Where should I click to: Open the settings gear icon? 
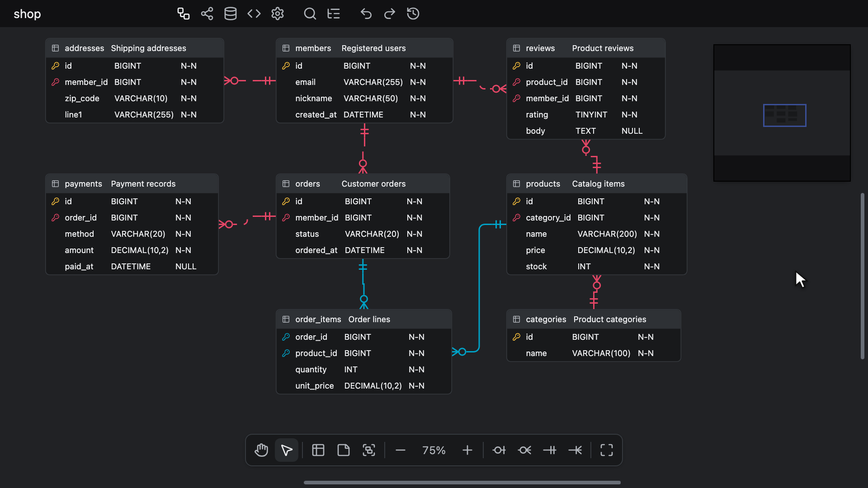coord(278,14)
